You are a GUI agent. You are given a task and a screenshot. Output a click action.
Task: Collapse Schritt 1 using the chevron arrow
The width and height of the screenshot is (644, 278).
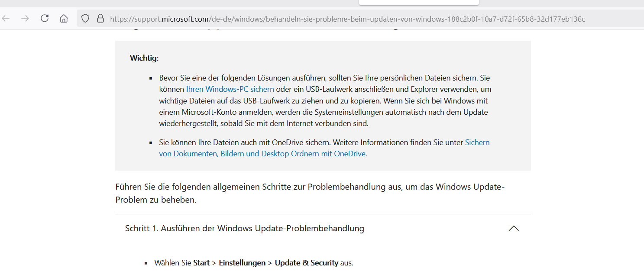click(x=514, y=228)
